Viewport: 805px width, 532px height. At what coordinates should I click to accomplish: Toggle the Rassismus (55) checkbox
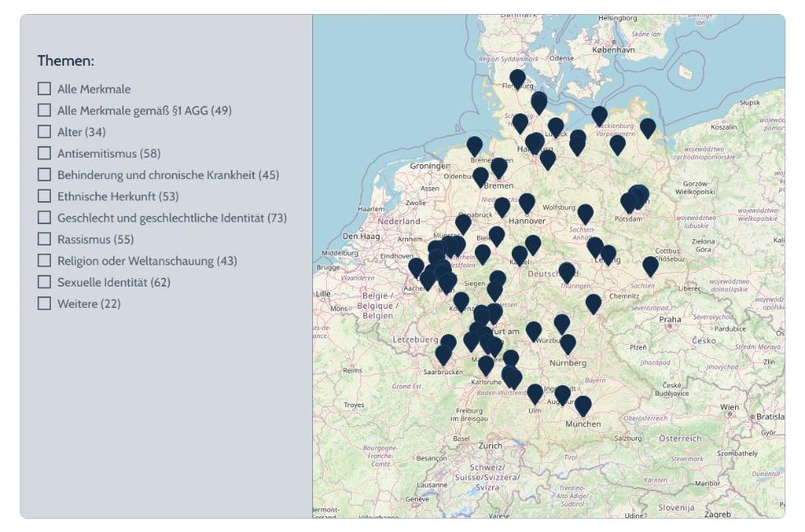pyautogui.click(x=44, y=240)
